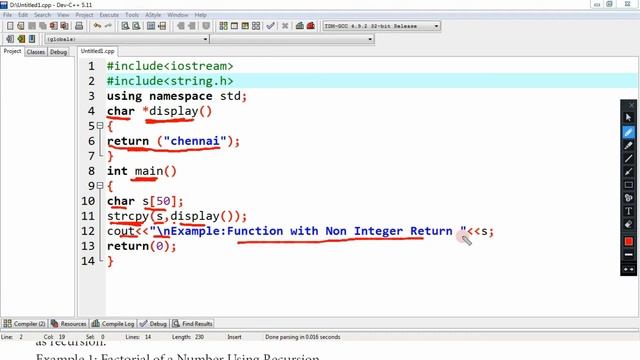Open the TDM-GCC 4.9.2 compiler dropdown
This screenshot has height=360, width=640.
381,26
